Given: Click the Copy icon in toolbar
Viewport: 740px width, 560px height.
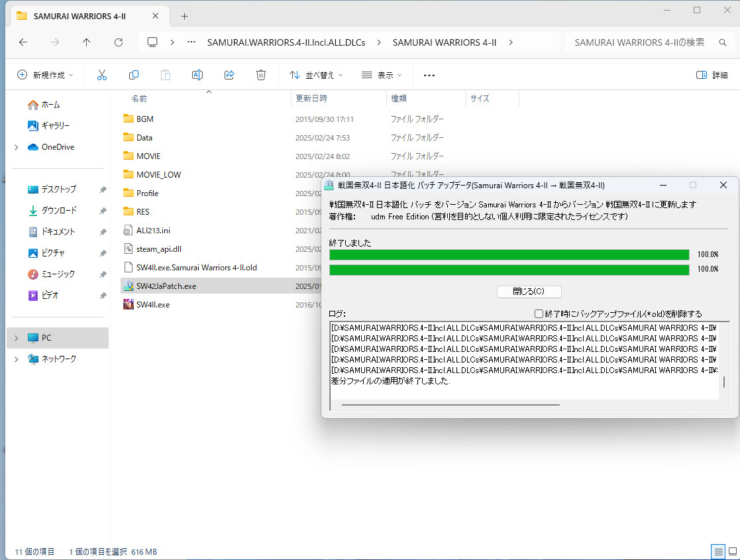Looking at the screenshot, I should click(134, 75).
